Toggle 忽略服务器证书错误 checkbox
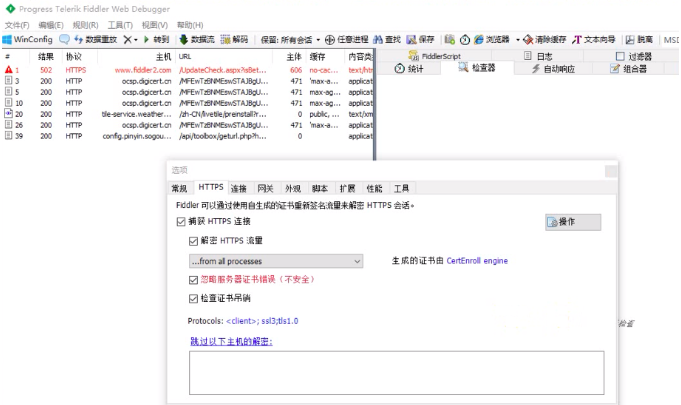 [x=193, y=280]
